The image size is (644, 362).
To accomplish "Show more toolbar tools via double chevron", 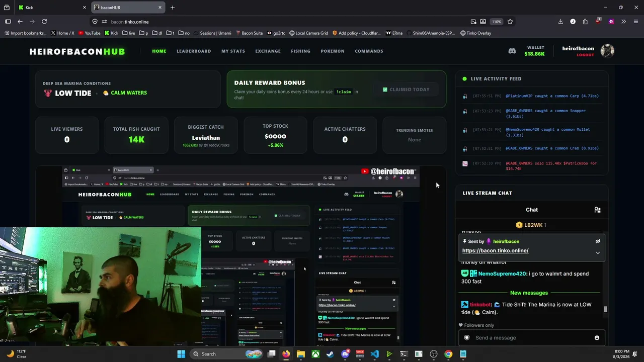I will tap(623, 22).
